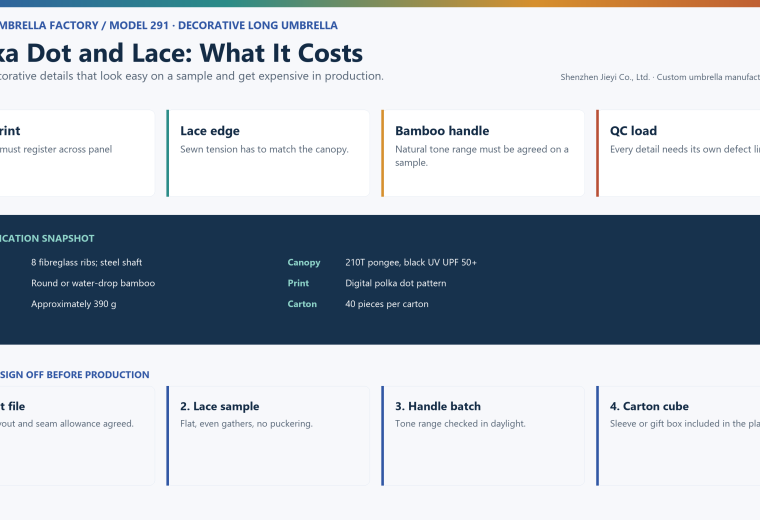Click 'must register across panel' text
Screen dimensions: 760x520
(x=56, y=149)
